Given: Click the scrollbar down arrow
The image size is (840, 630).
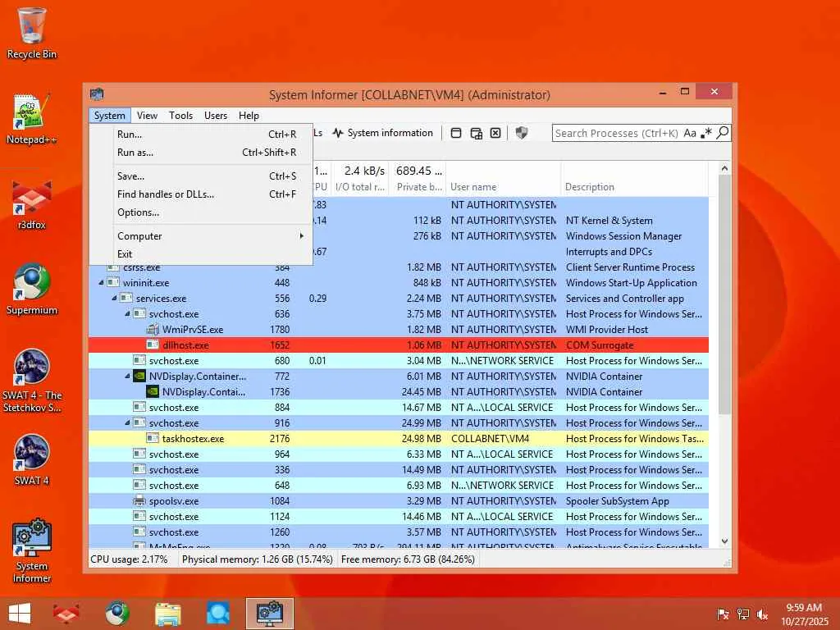Looking at the screenshot, I should tap(724, 541).
